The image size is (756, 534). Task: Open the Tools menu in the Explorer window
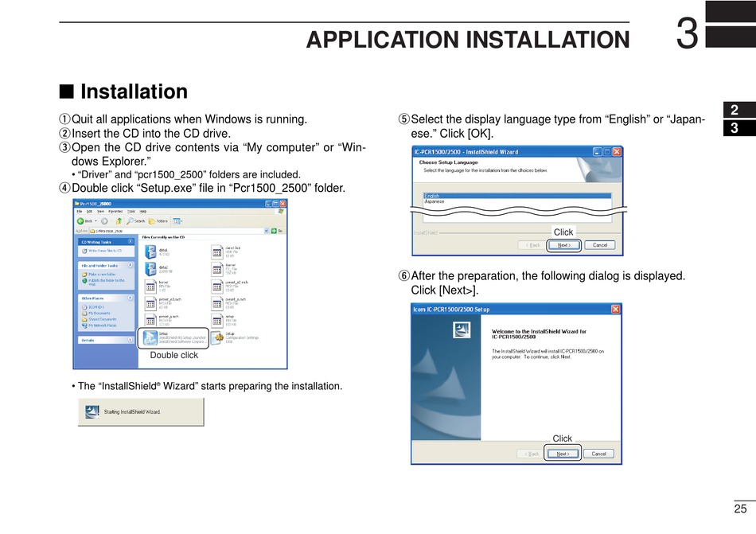click(131, 212)
